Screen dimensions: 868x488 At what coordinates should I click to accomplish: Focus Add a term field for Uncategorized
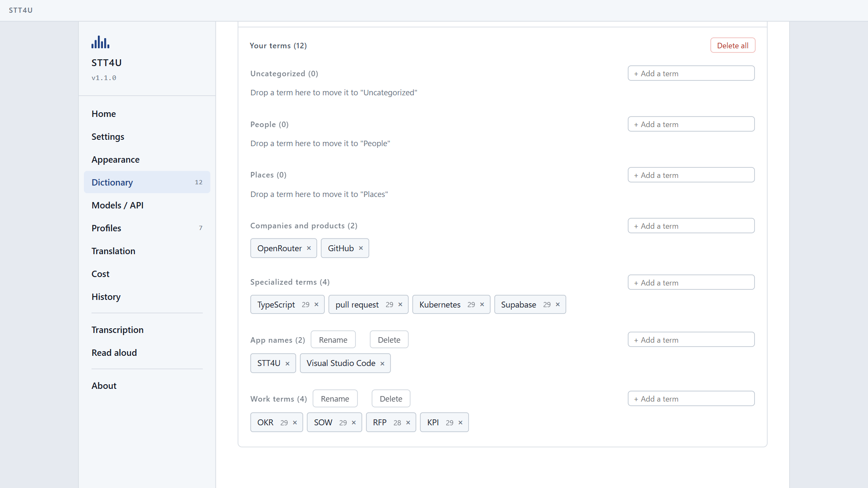pyautogui.click(x=691, y=73)
